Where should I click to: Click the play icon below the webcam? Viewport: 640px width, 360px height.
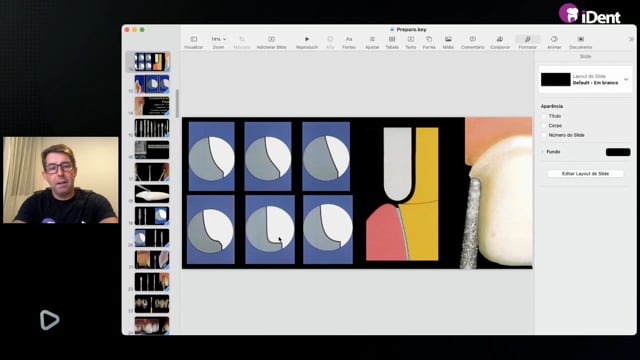pyautogui.click(x=49, y=320)
